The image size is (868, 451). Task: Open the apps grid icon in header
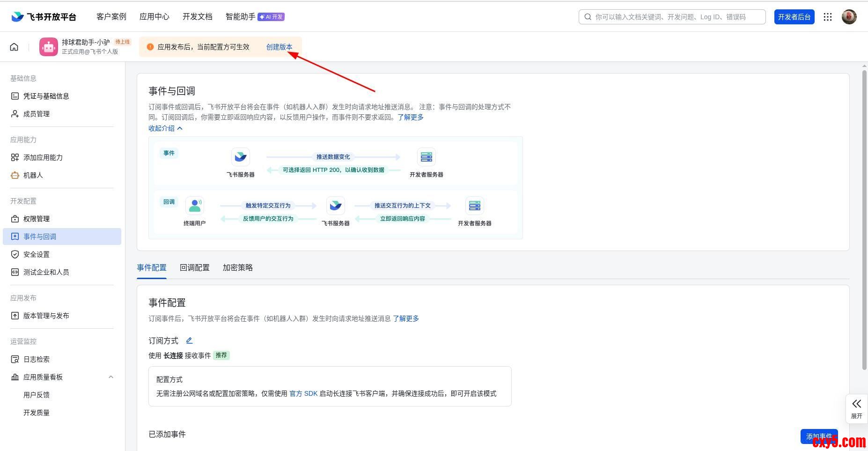tap(828, 17)
